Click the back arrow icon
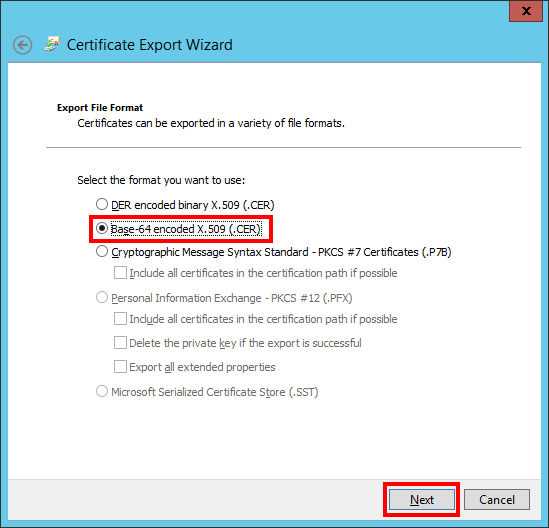The width and height of the screenshot is (549, 528). click(x=22, y=45)
